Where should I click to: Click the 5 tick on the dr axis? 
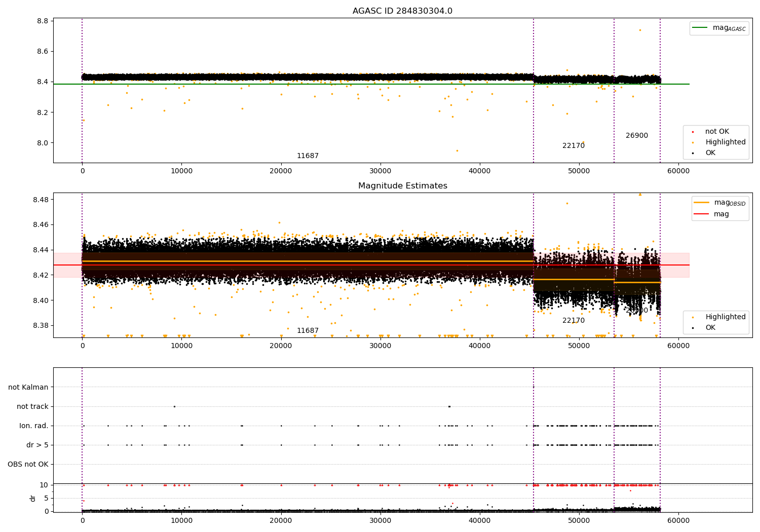point(46,499)
